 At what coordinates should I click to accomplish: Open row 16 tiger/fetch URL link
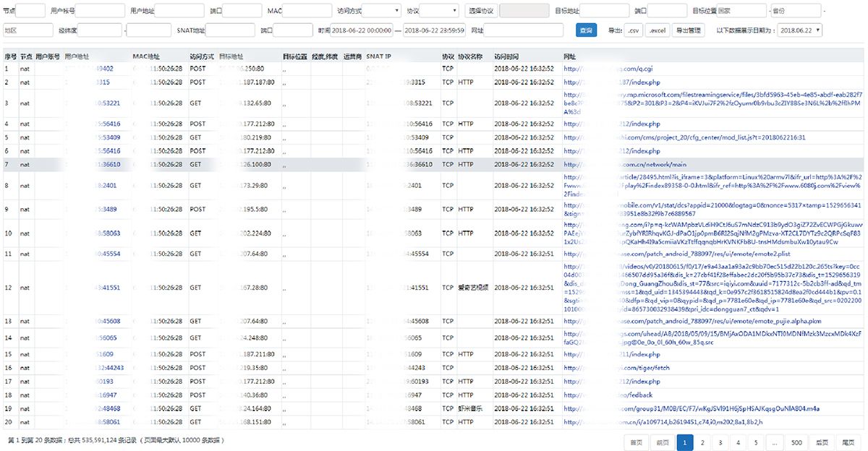(633, 367)
